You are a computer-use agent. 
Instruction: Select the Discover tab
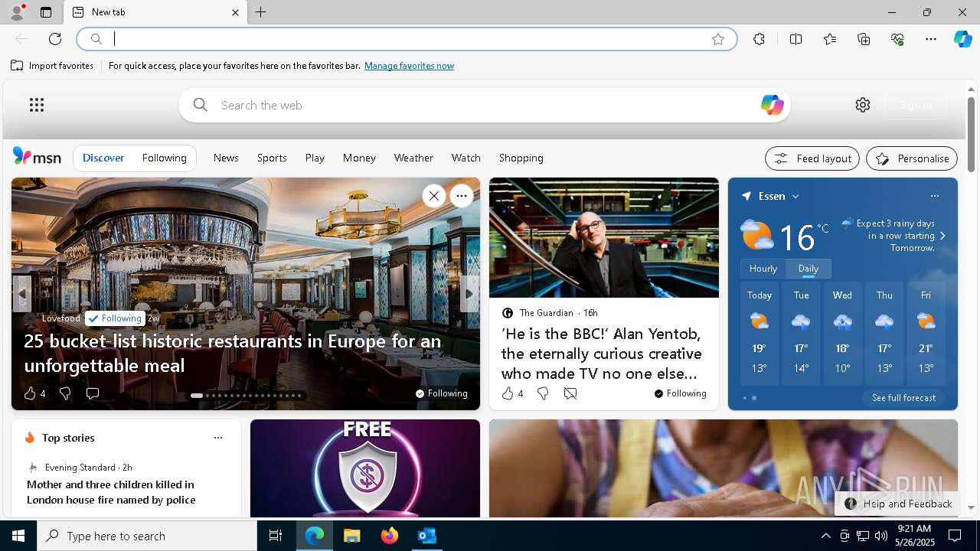pyautogui.click(x=103, y=158)
